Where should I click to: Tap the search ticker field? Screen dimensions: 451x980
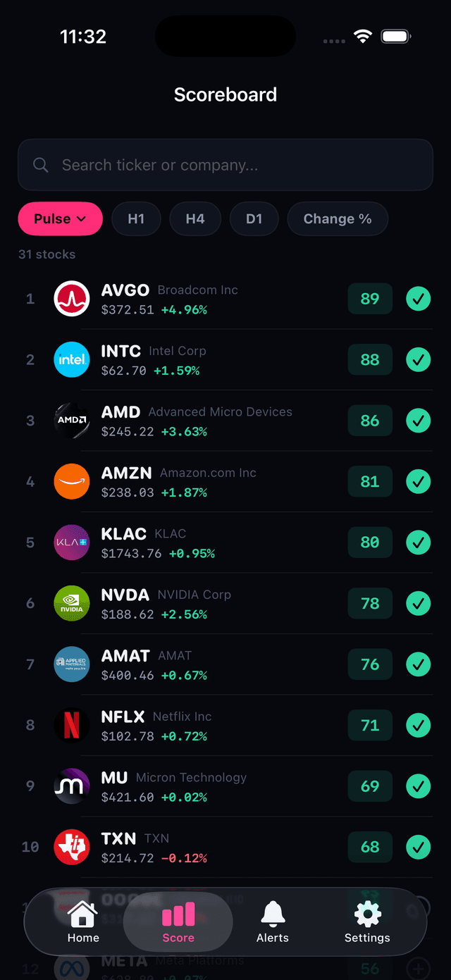pos(225,165)
